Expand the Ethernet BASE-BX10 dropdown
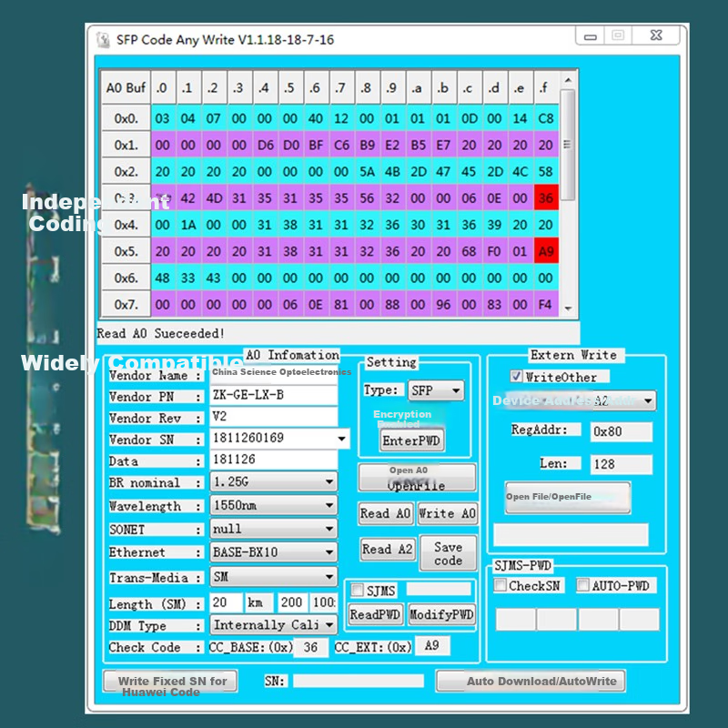This screenshot has height=728, width=728. click(329, 552)
